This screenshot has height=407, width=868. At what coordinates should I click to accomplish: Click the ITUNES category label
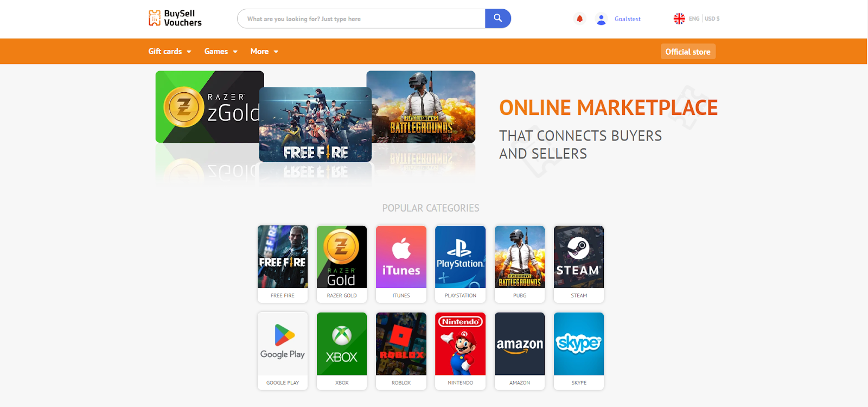click(401, 296)
